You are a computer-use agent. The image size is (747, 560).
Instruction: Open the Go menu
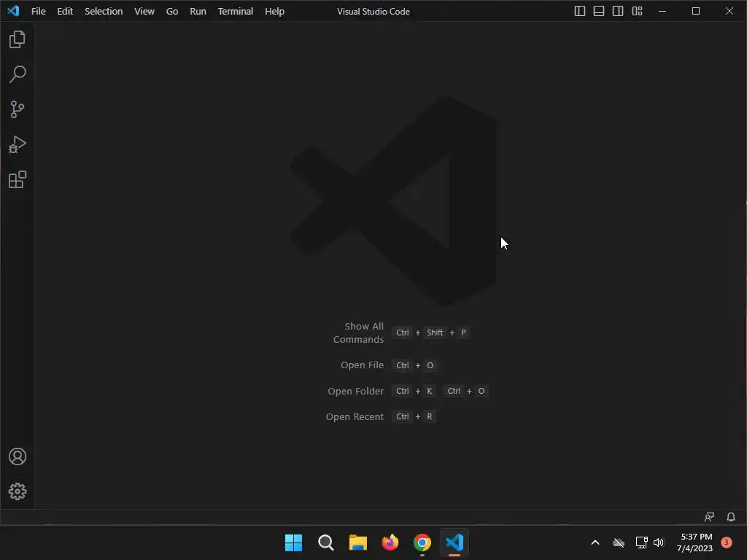(172, 11)
